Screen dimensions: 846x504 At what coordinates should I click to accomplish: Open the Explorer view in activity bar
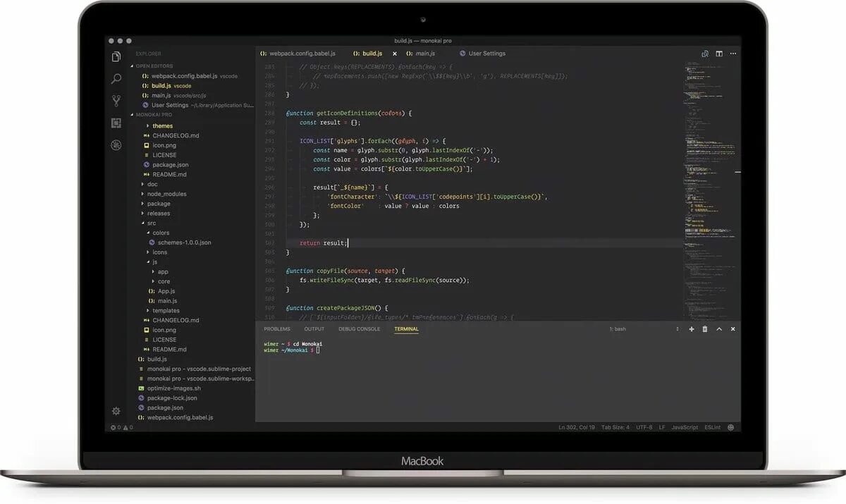tap(116, 57)
